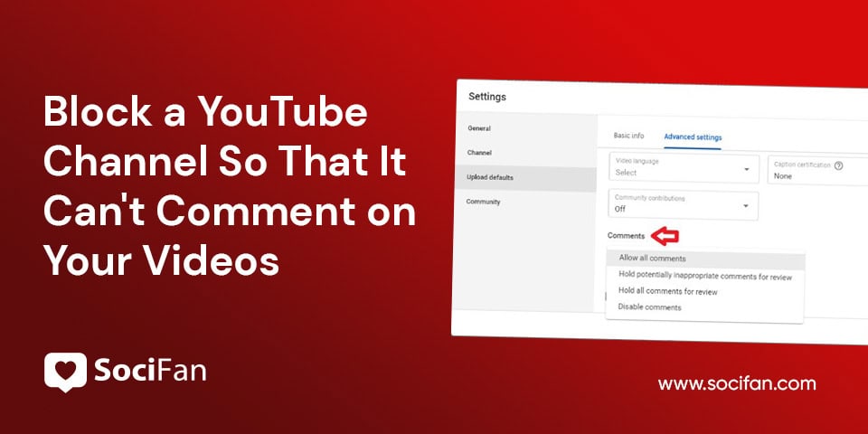Viewport: 868px width, 434px height.
Task: Expand the Community contributions dropdown
Action: tap(683, 204)
